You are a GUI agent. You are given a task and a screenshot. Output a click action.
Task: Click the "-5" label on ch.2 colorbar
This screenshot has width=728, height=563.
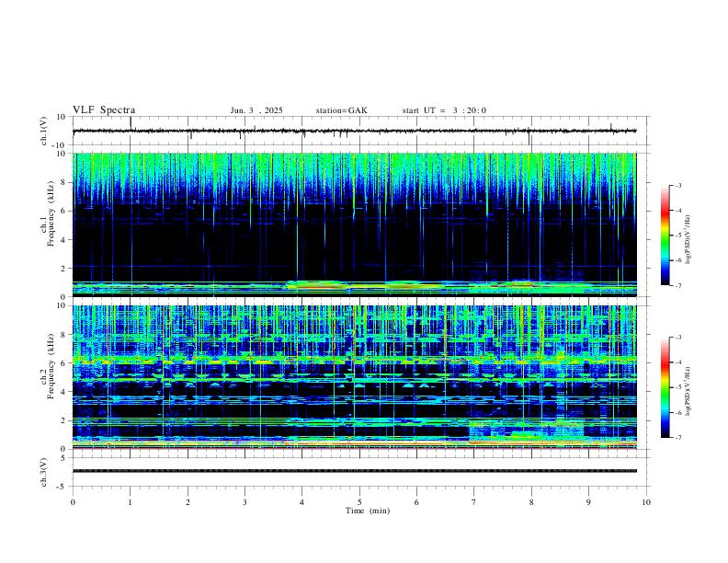pos(678,387)
